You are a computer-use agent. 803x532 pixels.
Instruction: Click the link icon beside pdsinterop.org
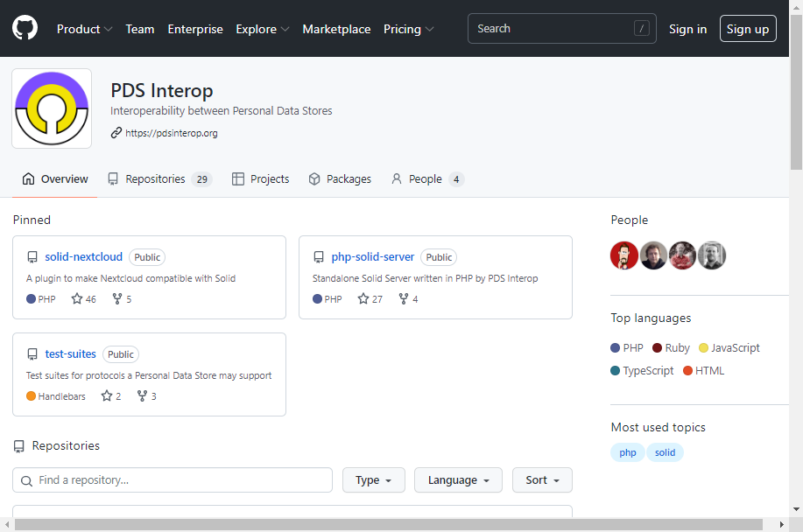pos(116,133)
